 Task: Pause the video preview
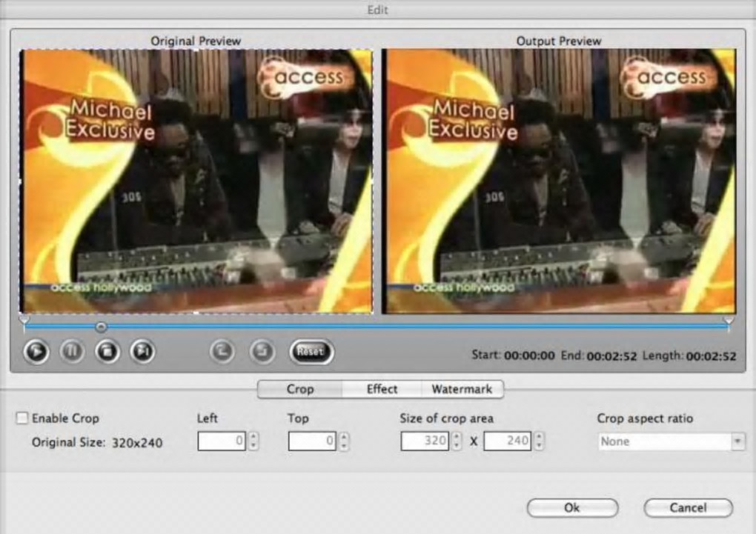pos(72,351)
